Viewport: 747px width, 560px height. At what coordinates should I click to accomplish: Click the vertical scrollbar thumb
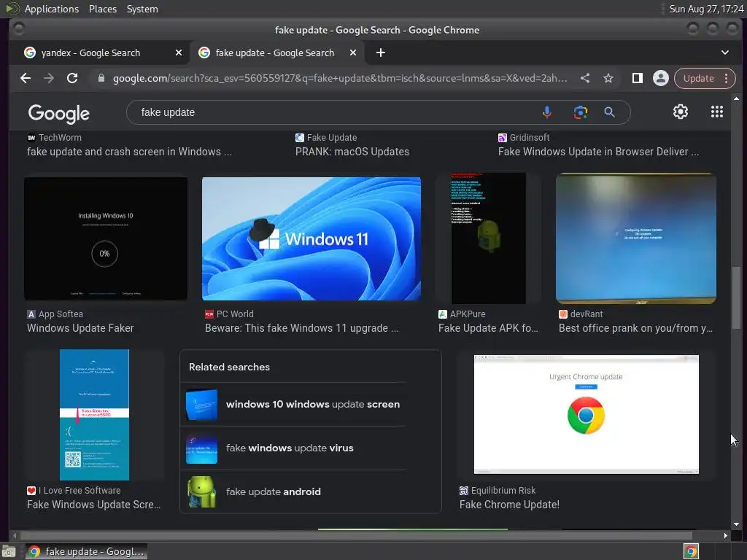(x=736, y=297)
